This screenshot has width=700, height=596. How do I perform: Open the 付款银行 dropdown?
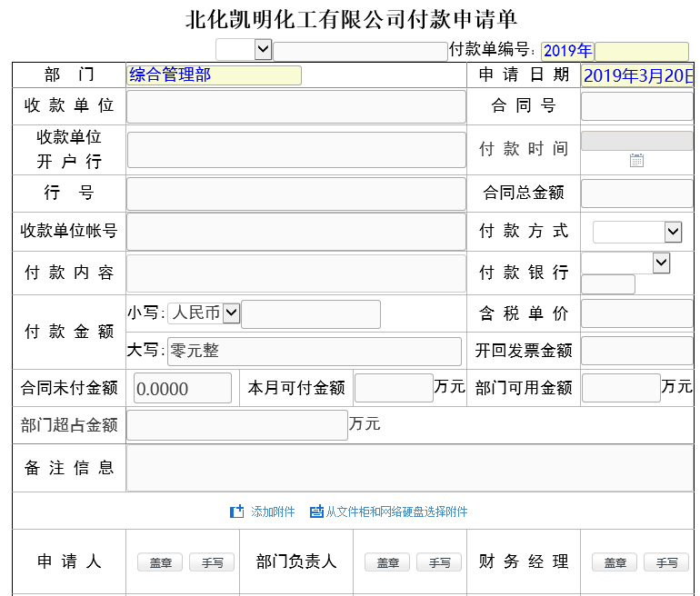(x=625, y=263)
